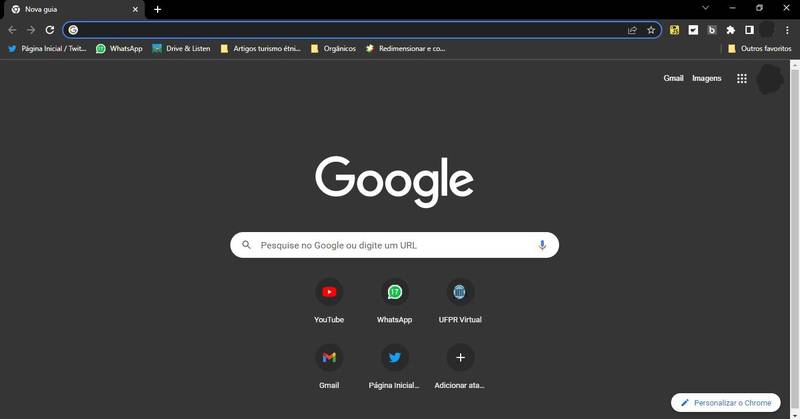Screen dimensions: 800x419
Task: Click the Personalizar o Chrome button
Action: point(726,403)
